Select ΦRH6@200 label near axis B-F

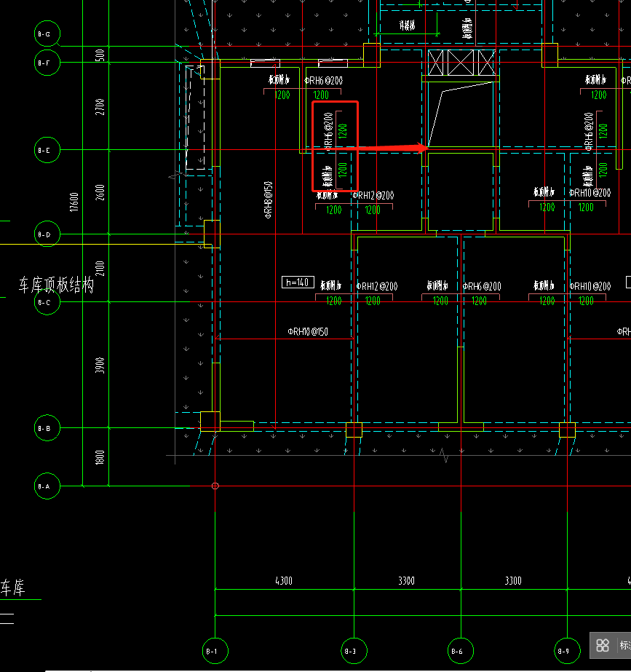tap(323, 81)
